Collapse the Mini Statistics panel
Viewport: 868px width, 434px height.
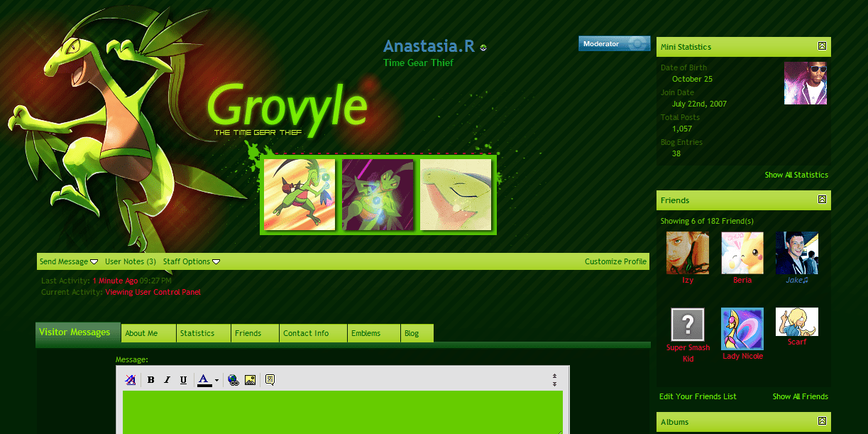pyautogui.click(x=822, y=46)
